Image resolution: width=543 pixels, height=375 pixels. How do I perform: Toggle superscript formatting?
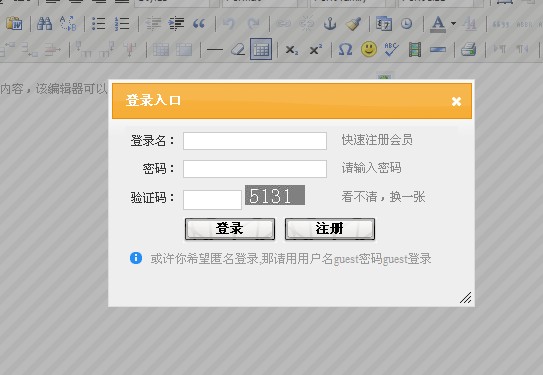(x=315, y=50)
